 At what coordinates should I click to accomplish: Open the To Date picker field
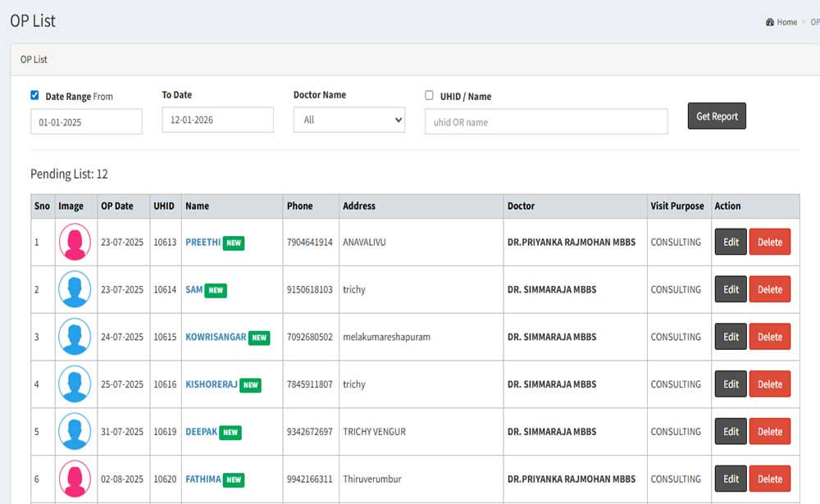[217, 120]
